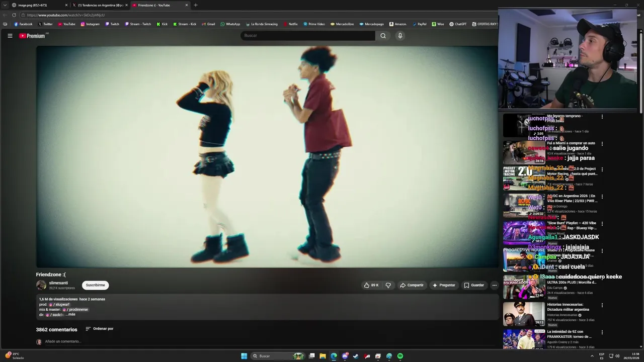Open La Ronda Simracing bookmark
The width and height of the screenshot is (644, 362).
pos(262,24)
